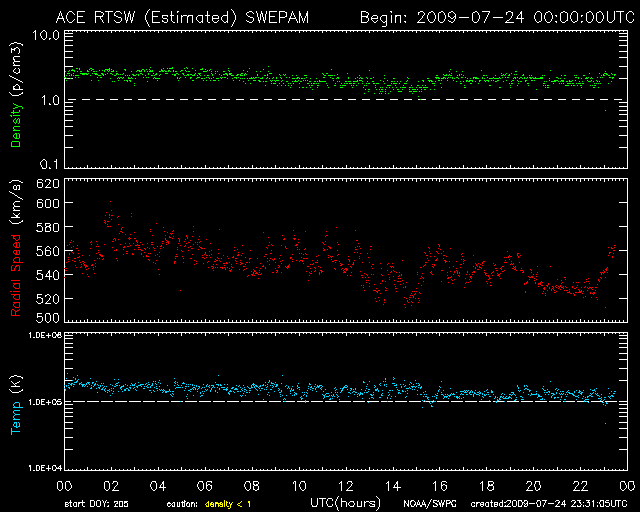Click the yellow "density < 1" warning text
Image resolution: width=640 pixels, height=512 pixels.
228,504
